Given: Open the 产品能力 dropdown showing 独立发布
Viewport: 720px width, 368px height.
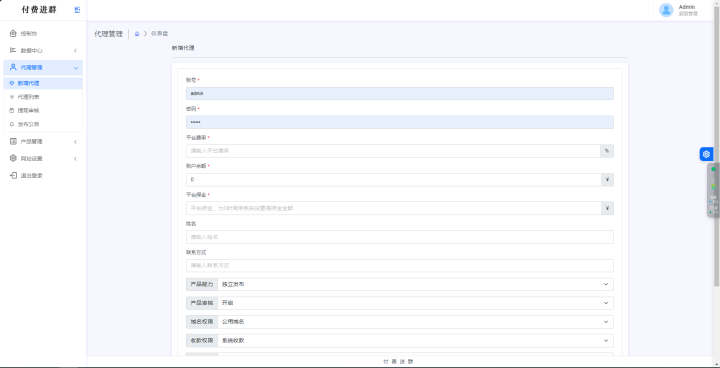Looking at the screenshot, I should click(415, 284).
